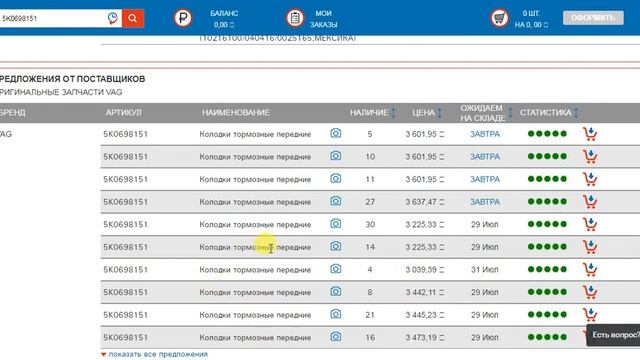Click the red search magnifier button
This screenshot has width=640, height=360.
click(x=133, y=18)
